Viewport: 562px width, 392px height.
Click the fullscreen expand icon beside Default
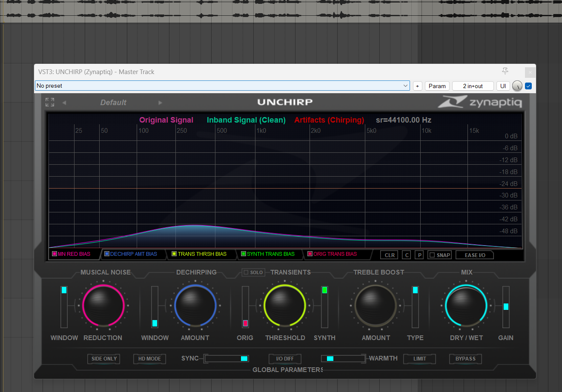(x=50, y=102)
